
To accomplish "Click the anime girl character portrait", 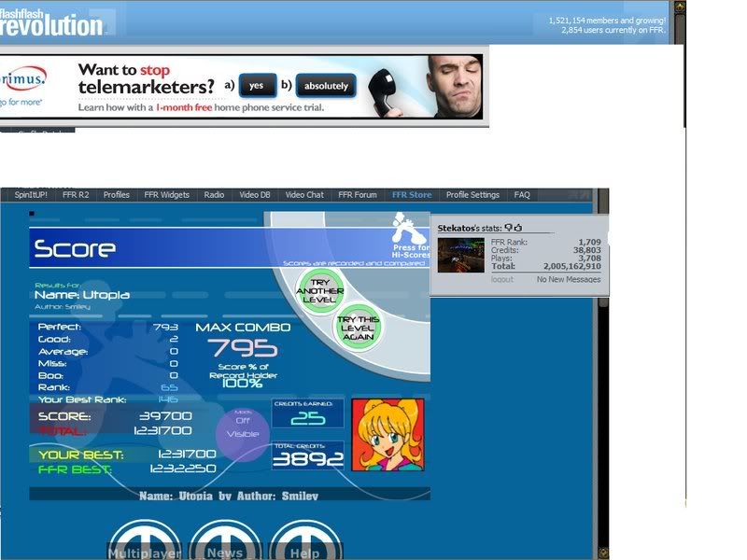I will (388, 434).
